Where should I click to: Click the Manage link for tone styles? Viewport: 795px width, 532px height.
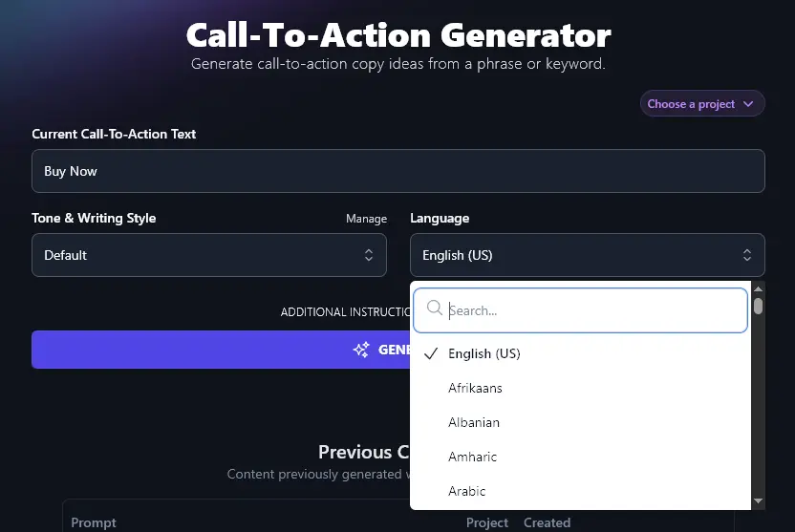tap(366, 219)
